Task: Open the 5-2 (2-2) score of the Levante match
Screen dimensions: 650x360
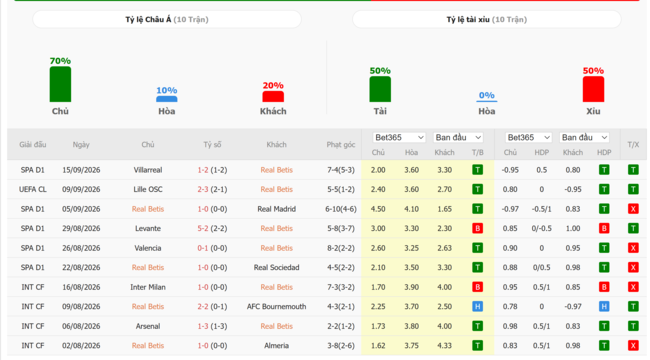Action: (x=212, y=229)
